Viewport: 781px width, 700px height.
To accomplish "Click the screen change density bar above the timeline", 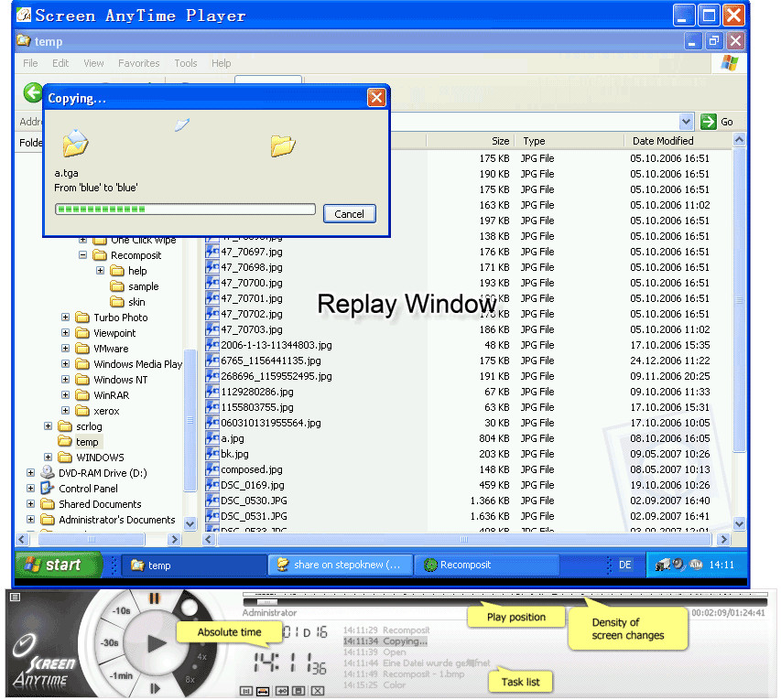I will pyautogui.click(x=505, y=594).
